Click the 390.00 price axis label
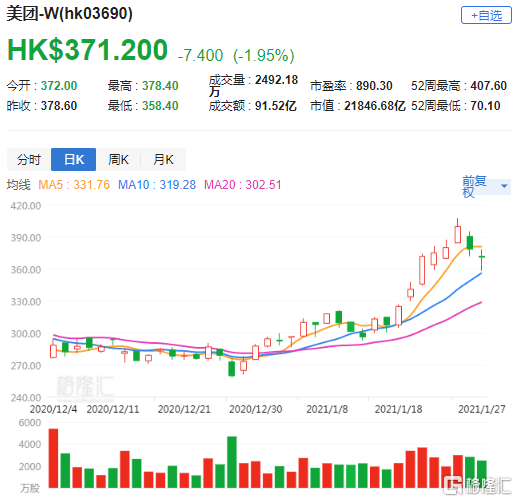 [x=26, y=238]
